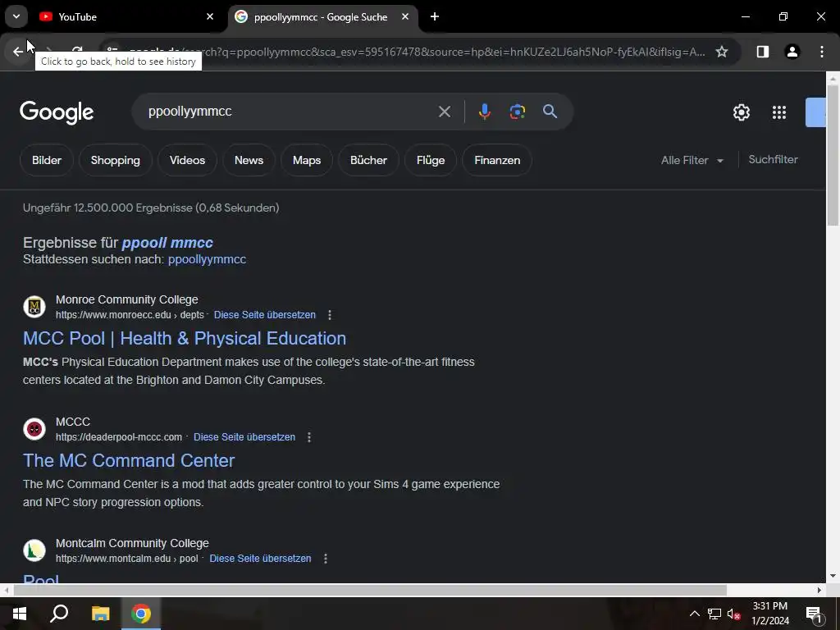Click the Chrome taskbar icon
This screenshot has width=840, height=630.
pos(141,614)
